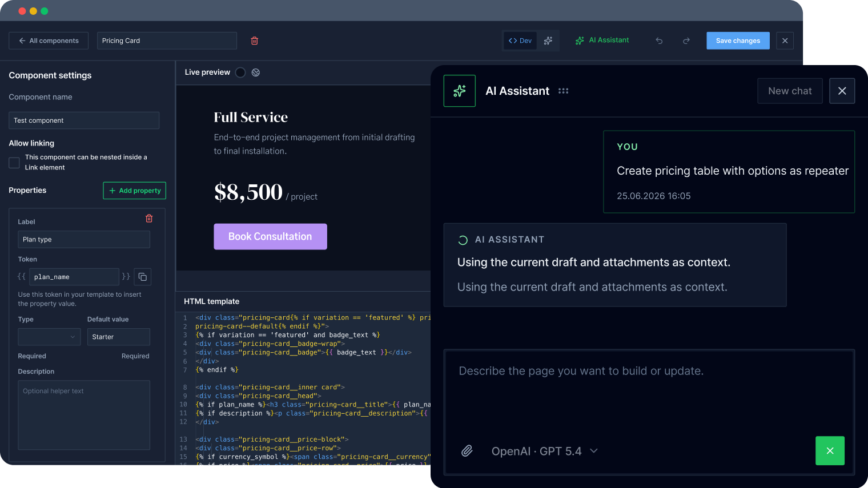Viewport: 868px width, 488px height.
Task: Close the AI Assistant panel
Action: coord(842,91)
